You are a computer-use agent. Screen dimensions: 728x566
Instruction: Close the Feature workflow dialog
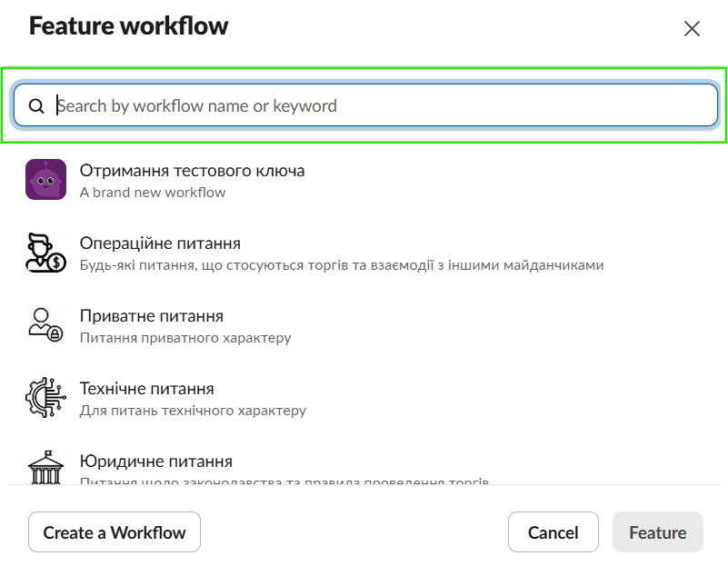692,28
